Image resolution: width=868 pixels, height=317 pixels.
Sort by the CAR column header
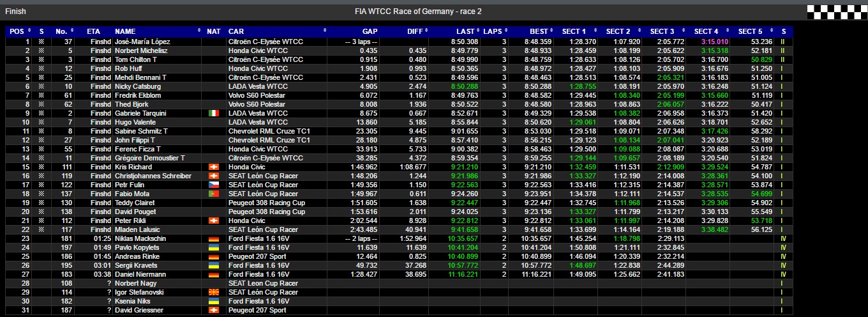click(236, 31)
